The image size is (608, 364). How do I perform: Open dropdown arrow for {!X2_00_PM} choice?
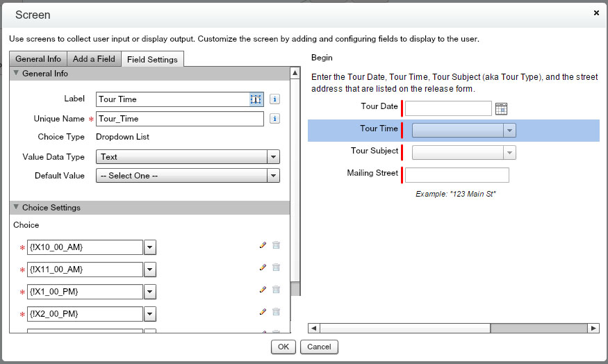tap(149, 314)
